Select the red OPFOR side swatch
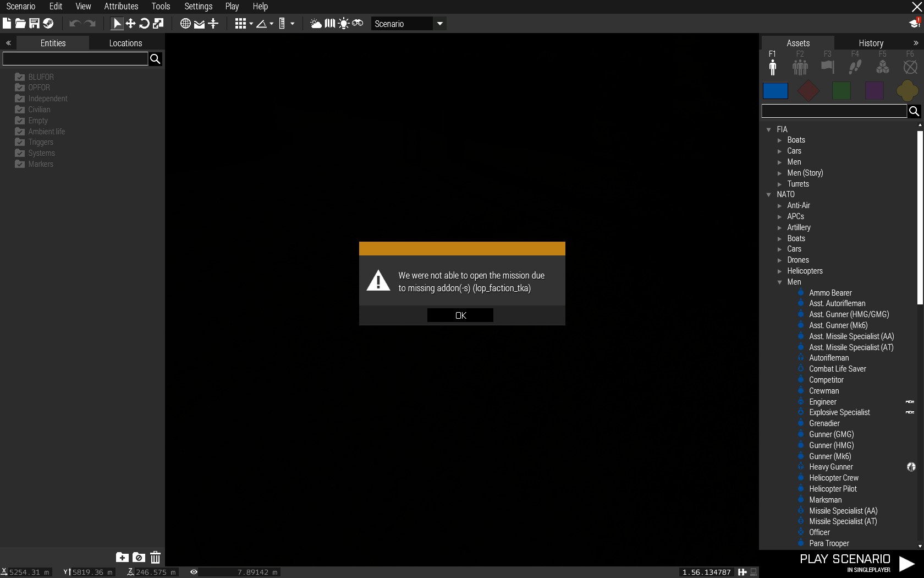The width and height of the screenshot is (924, 578). [808, 91]
